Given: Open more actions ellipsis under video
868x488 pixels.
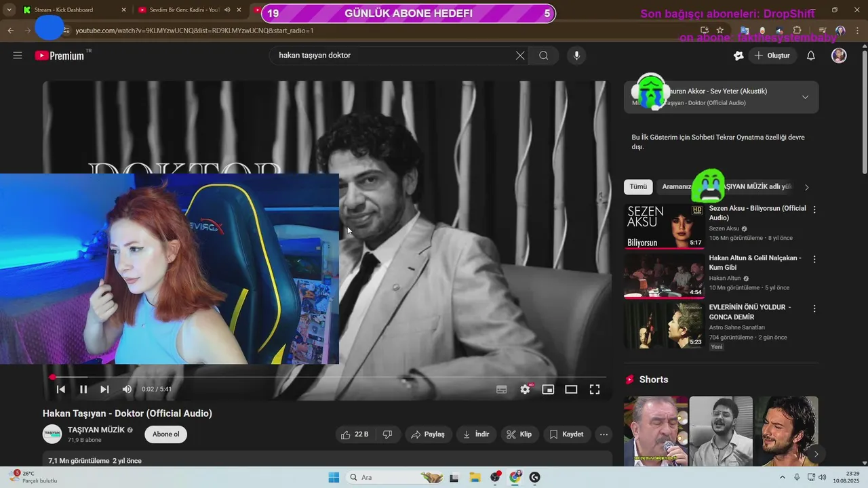Looking at the screenshot, I should coord(604,434).
